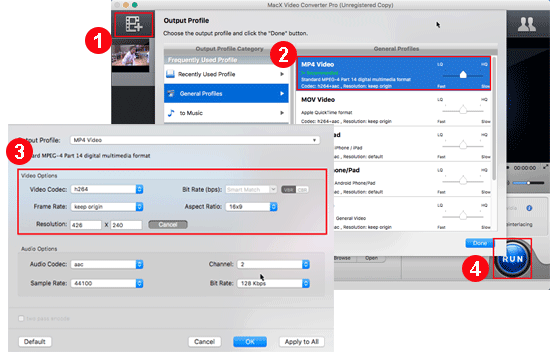Open the video Bit Rate (bps) dropdown

pos(251,189)
